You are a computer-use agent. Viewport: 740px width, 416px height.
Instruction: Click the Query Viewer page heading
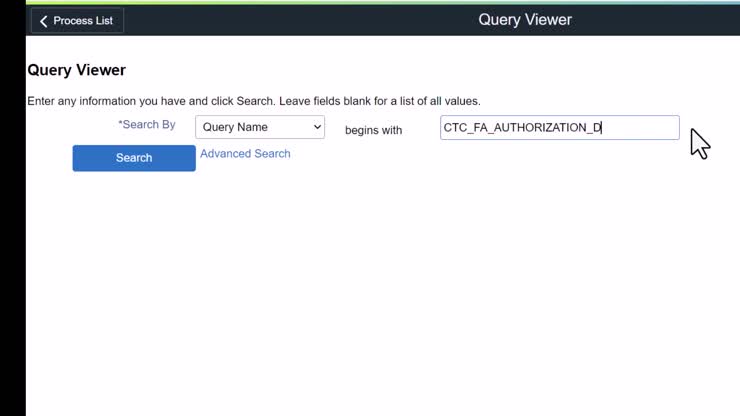pyautogui.click(x=76, y=70)
